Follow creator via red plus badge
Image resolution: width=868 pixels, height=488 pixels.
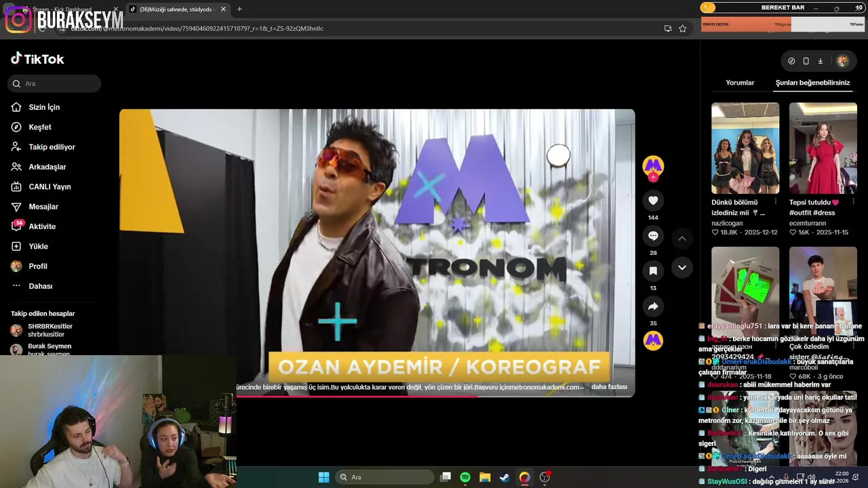pyautogui.click(x=653, y=178)
